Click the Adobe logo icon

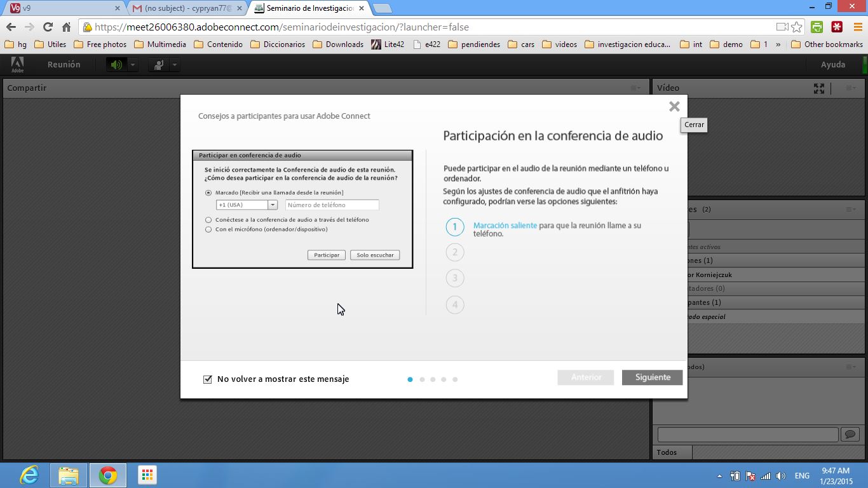click(17, 65)
